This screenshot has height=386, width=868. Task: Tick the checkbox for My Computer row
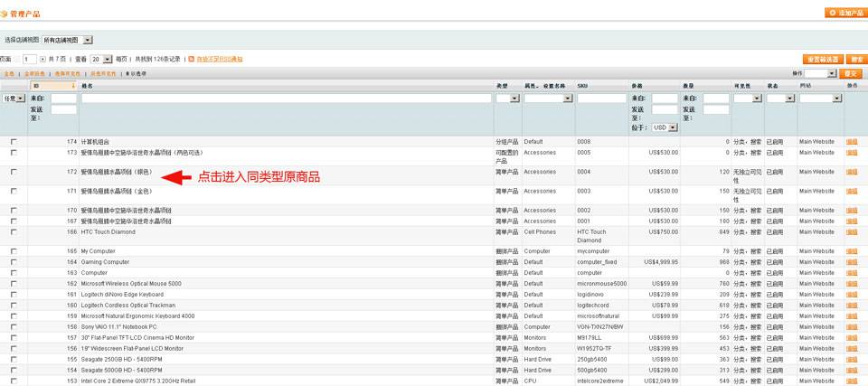[14, 251]
